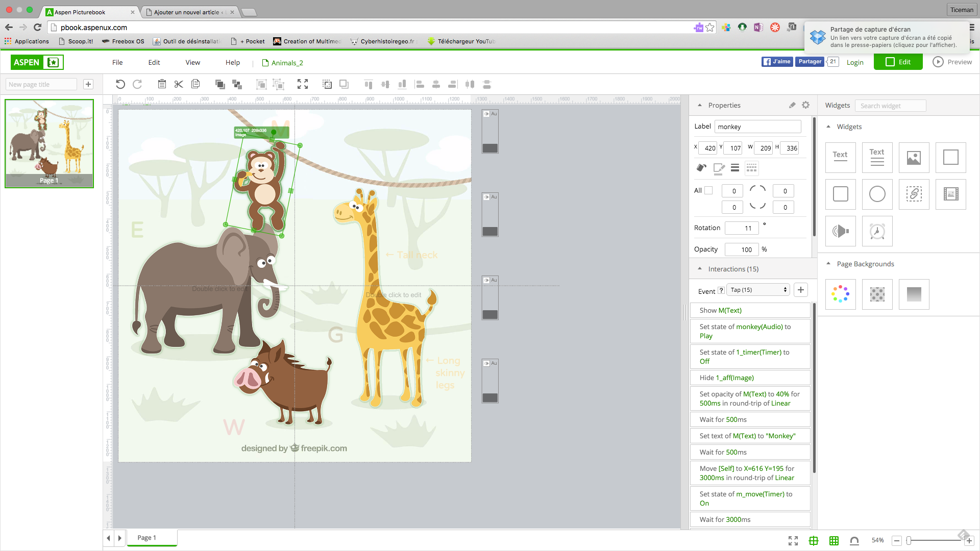Click the Opacity value field

(x=742, y=249)
